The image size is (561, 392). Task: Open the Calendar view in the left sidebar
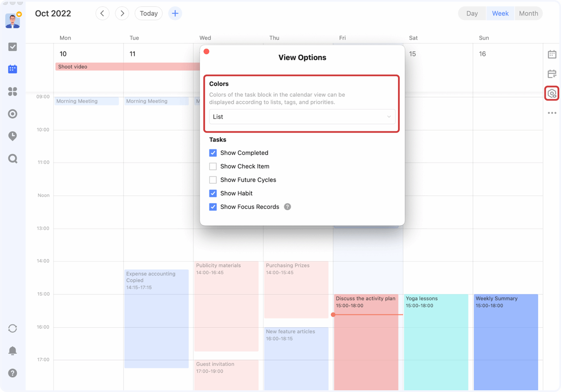[12, 69]
